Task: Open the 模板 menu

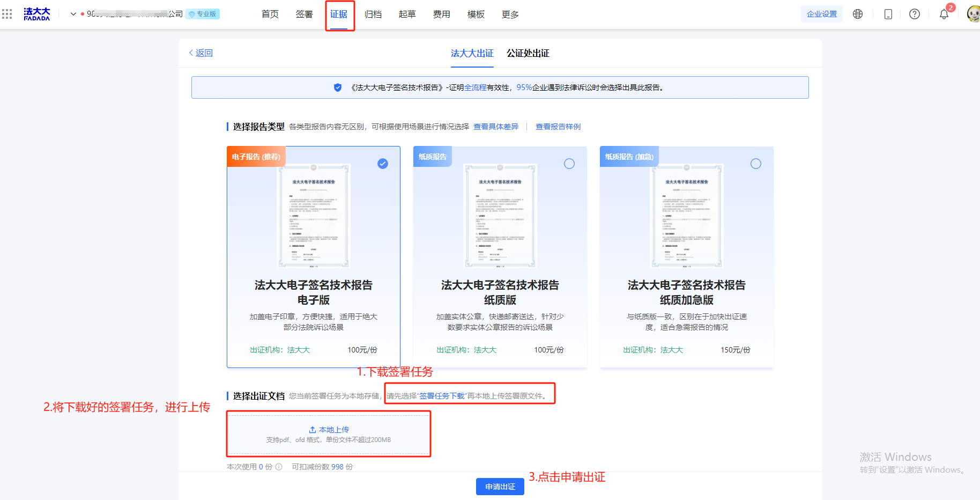Action: pos(476,14)
